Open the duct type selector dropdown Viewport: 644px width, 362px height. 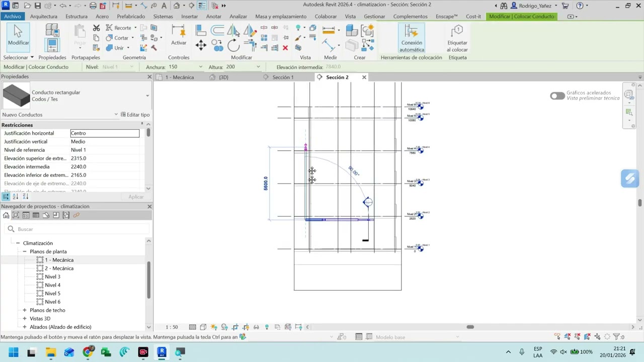click(147, 96)
